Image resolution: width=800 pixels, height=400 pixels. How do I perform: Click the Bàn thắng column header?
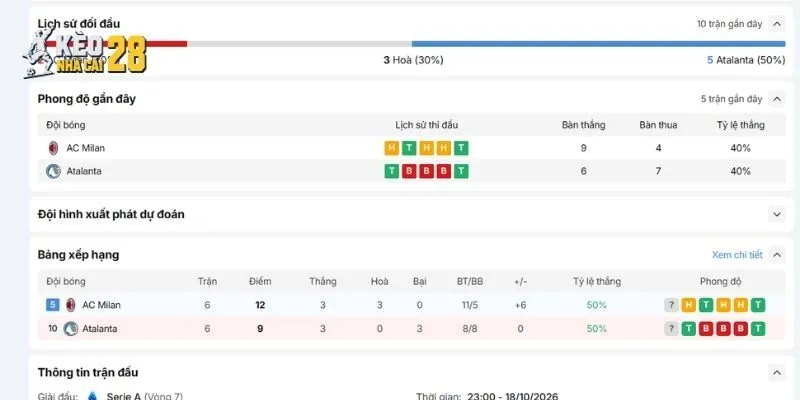coord(584,125)
